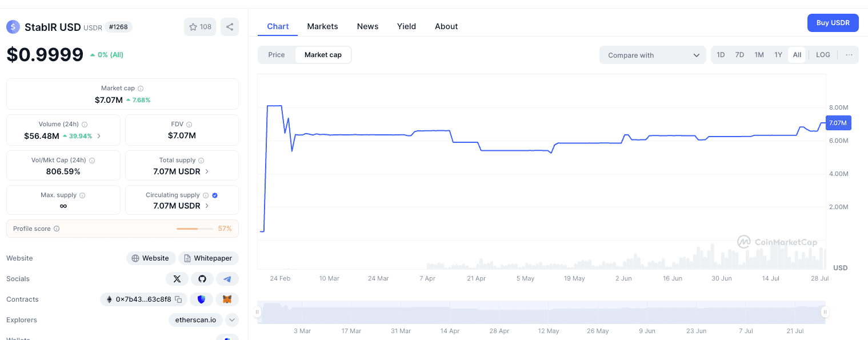Expand Circulating supply 7.07M USDR chevron

[x=207, y=206]
